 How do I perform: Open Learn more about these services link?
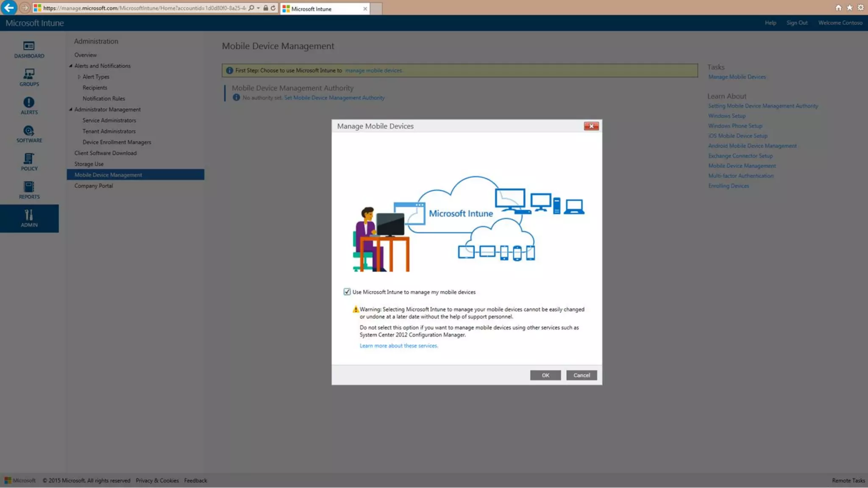pos(398,346)
